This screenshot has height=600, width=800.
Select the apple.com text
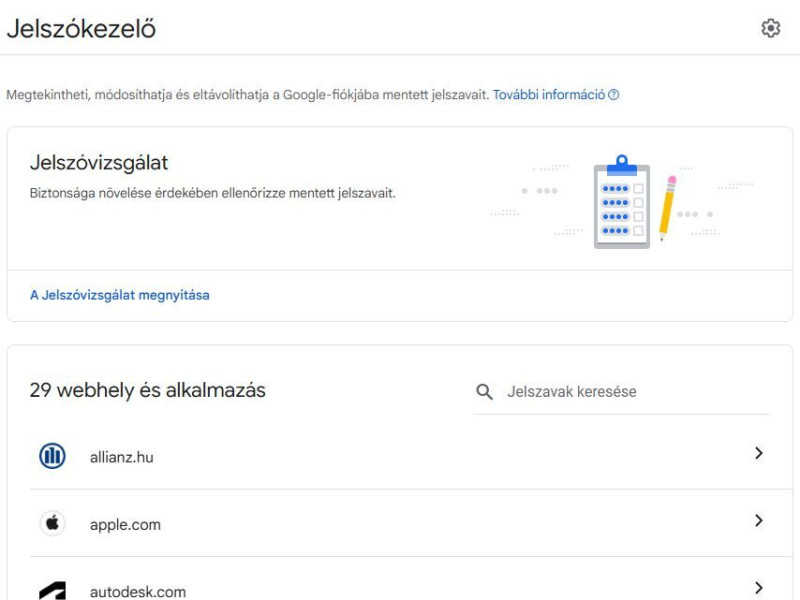tap(125, 524)
